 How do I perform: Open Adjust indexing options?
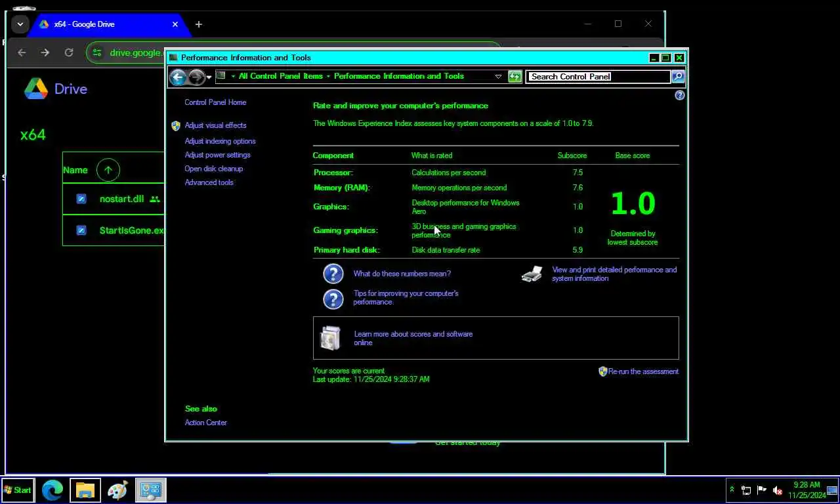point(220,141)
